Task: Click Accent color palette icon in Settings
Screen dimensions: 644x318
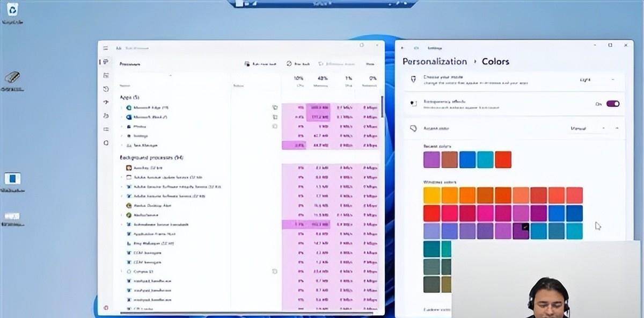Action: (x=413, y=128)
